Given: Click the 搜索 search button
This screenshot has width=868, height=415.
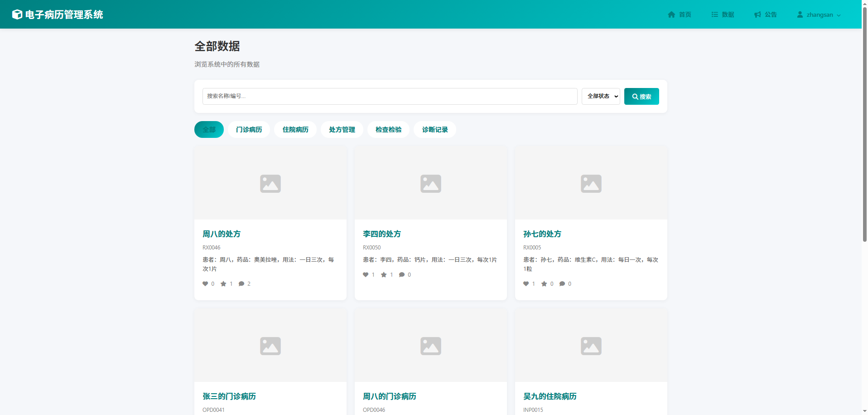Looking at the screenshot, I should click(x=641, y=96).
